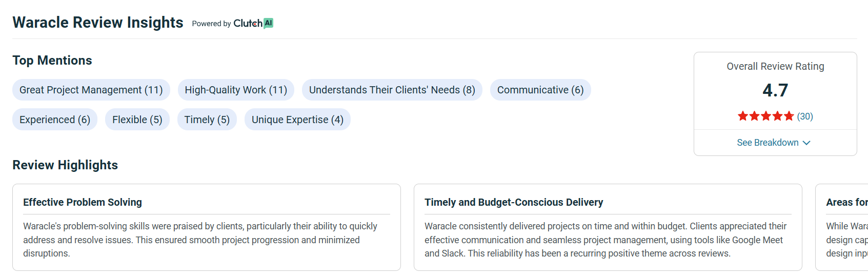
Task: Open the Effective Problem Solving highlight card
Action: point(207,227)
